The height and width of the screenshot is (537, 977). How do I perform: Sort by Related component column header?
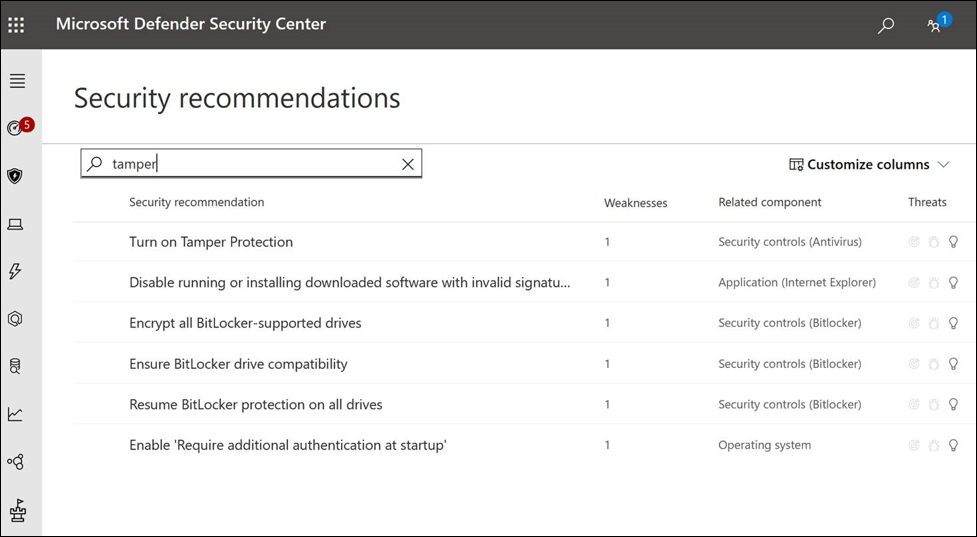[770, 202]
